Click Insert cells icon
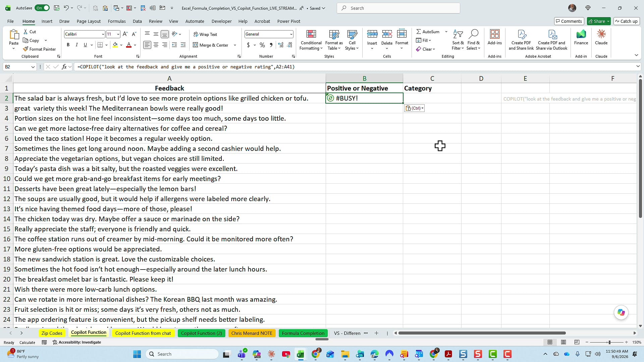This screenshot has height=362, width=644. (372, 34)
